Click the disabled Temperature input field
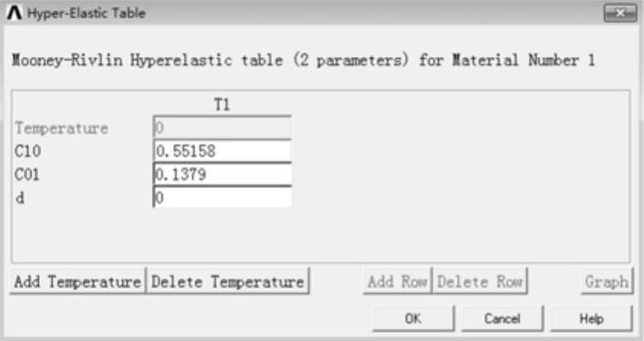Screen dimensions: 644x341 point(222,129)
